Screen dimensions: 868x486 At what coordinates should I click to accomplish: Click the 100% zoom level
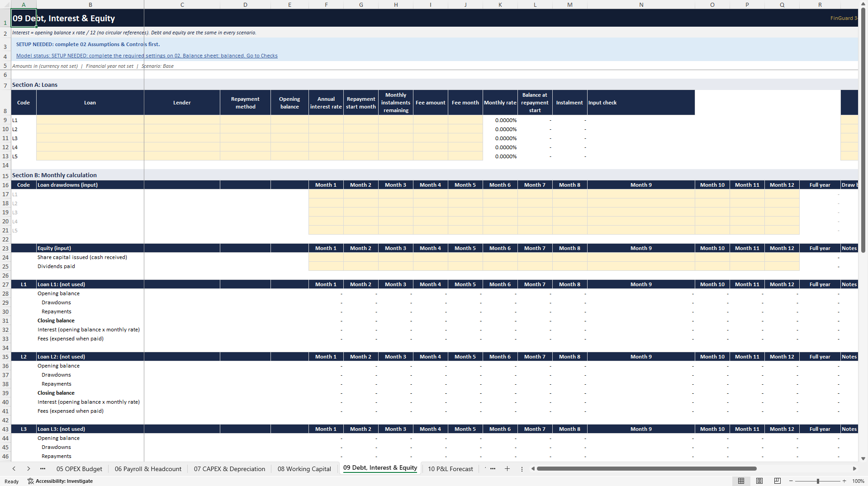pyautogui.click(x=858, y=481)
